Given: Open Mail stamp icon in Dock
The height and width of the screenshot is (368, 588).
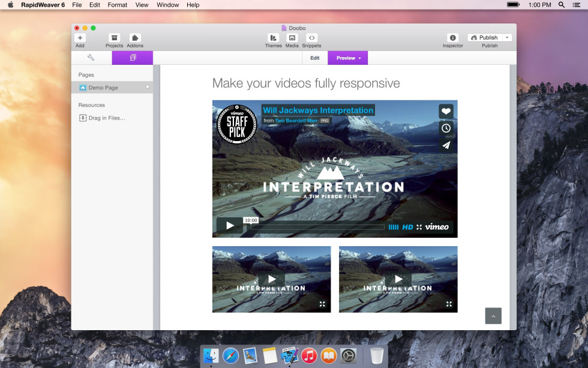Looking at the screenshot, I should tap(250, 355).
